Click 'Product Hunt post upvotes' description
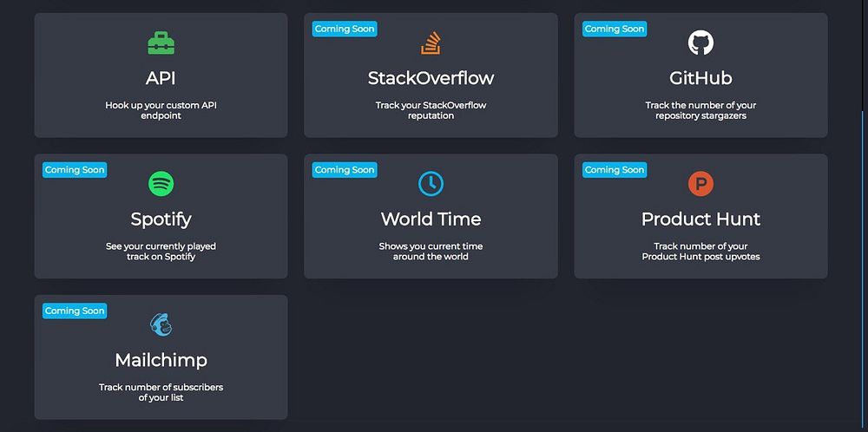The image size is (868, 432). (x=700, y=257)
